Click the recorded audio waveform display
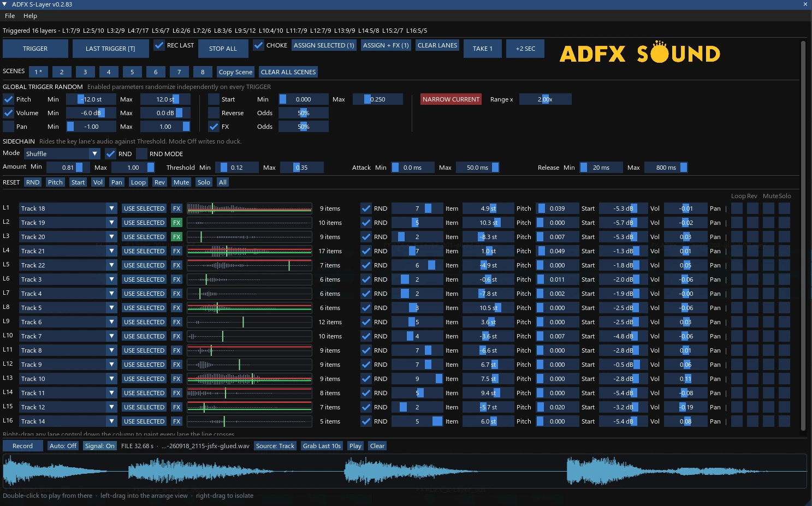 (405, 471)
